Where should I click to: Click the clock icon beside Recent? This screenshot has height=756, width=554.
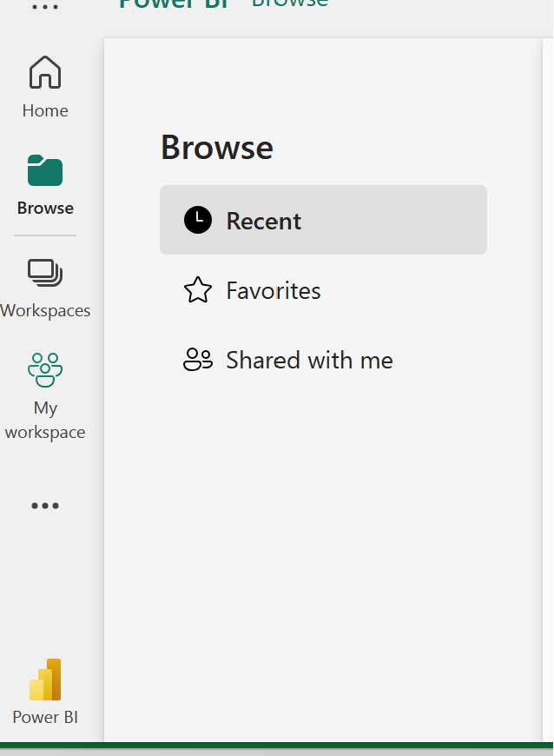point(197,220)
